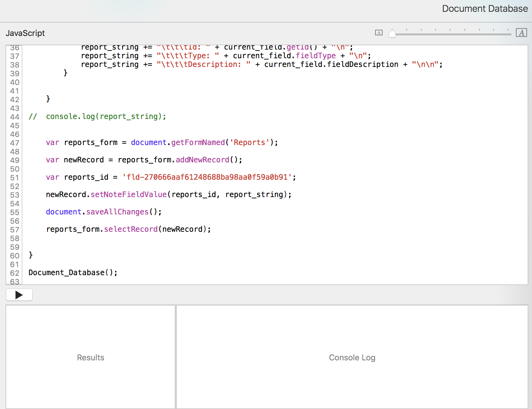Click the font size slider thumb
The image size is (532, 409).
pos(392,33)
